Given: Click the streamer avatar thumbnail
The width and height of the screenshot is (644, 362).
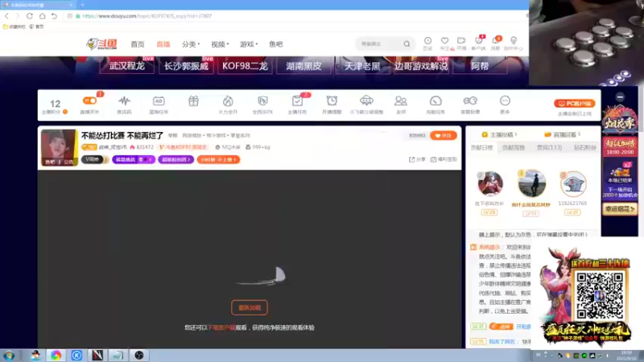Looking at the screenshot, I should [59, 147].
